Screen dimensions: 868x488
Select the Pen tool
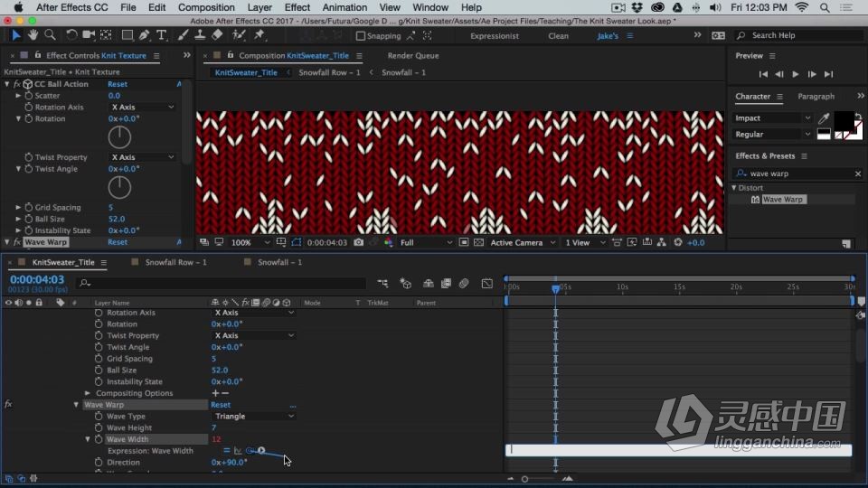(x=145, y=35)
